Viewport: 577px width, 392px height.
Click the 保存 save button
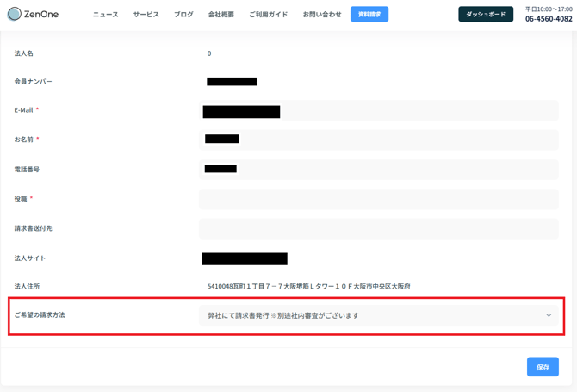pyautogui.click(x=543, y=367)
